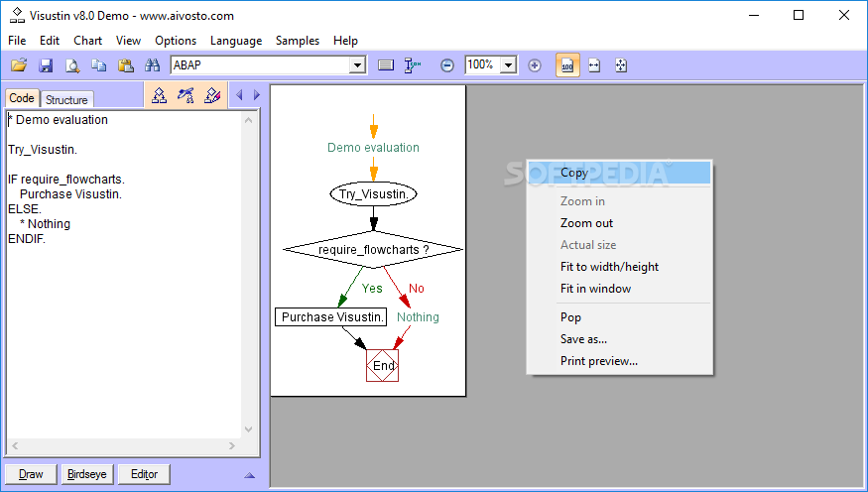Click the Paste clipboard icon

tap(126, 65)
